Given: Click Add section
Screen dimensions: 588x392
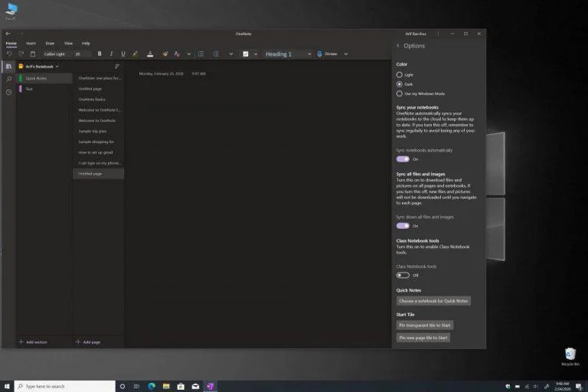Looking at the screenshot, I should pos(33,342).
